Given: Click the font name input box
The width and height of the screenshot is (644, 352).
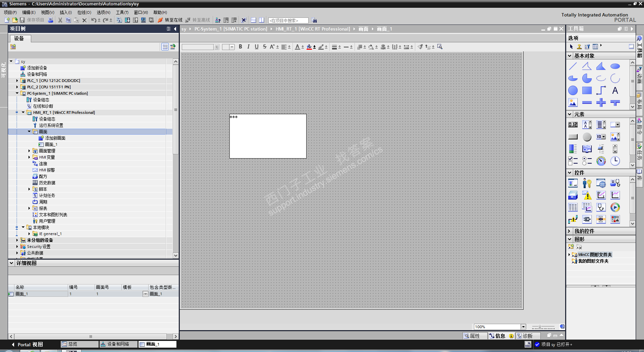Looking at the screenshot, I should [x=198, y=47].
